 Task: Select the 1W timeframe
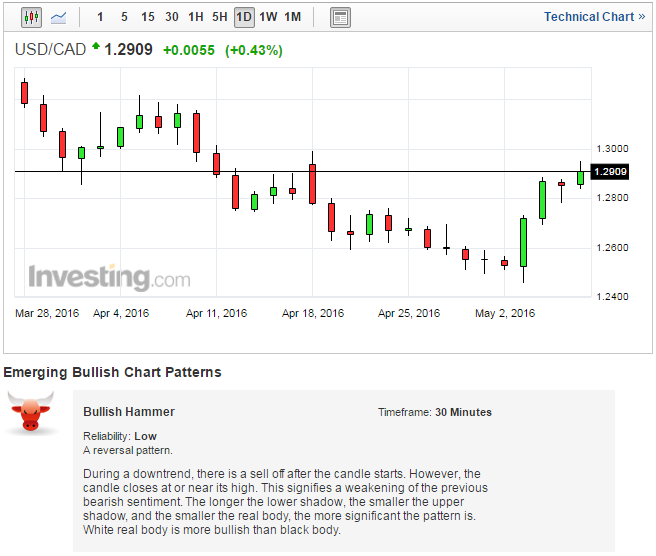pos(268,17)
